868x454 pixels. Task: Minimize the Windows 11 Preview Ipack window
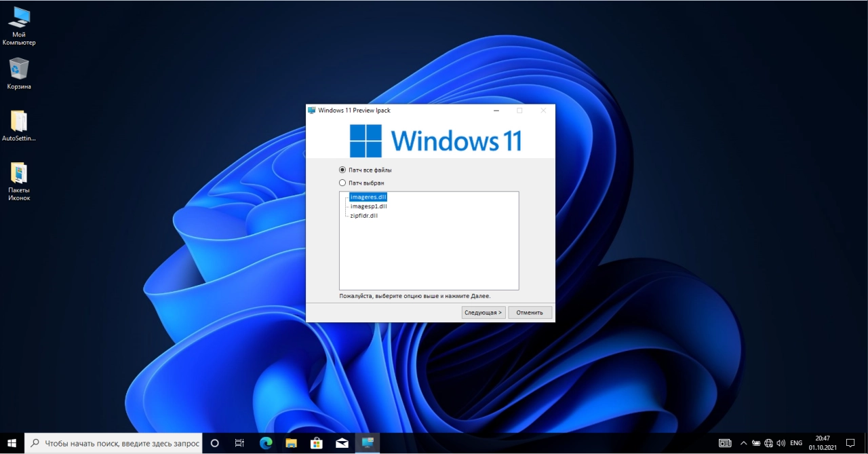[496, 110]
